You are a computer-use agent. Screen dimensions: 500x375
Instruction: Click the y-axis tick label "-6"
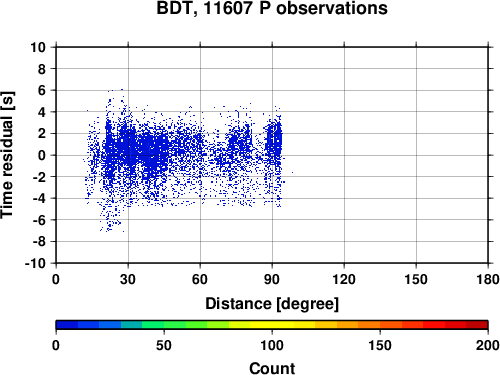[x=39, y=220]
